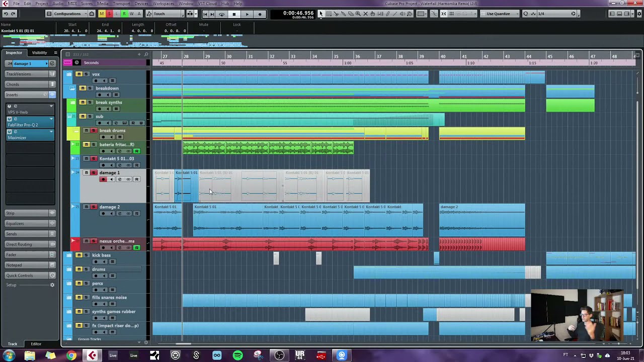Open Spotify from the taskbar
Screen dimensions: 644x362
pyautogui.click(x=237, y=355)
